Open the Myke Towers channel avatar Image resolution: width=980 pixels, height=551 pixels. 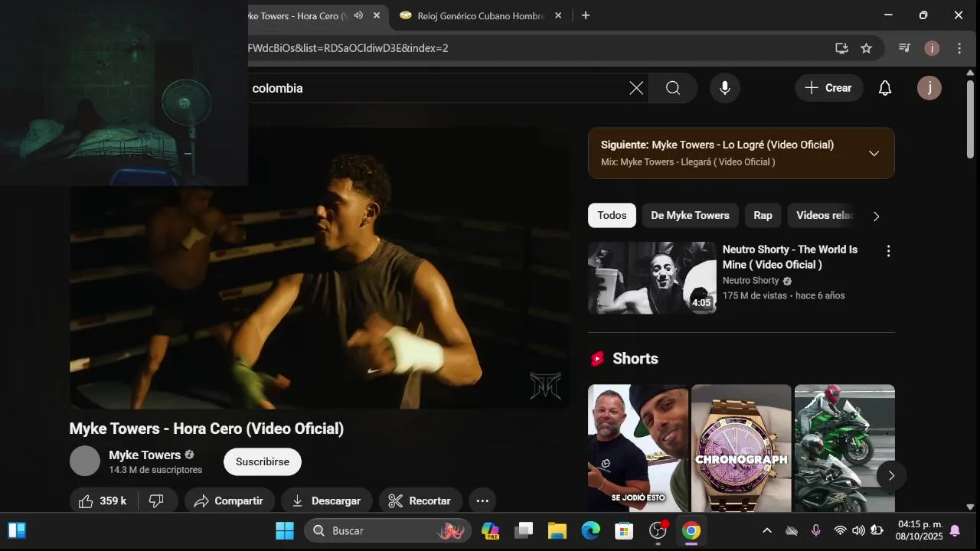coord(85,461)
